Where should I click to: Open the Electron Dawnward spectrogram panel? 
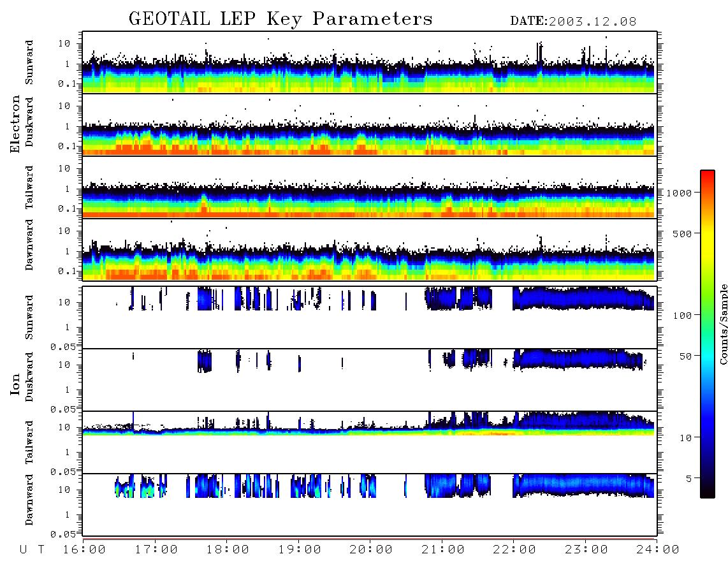370,249
